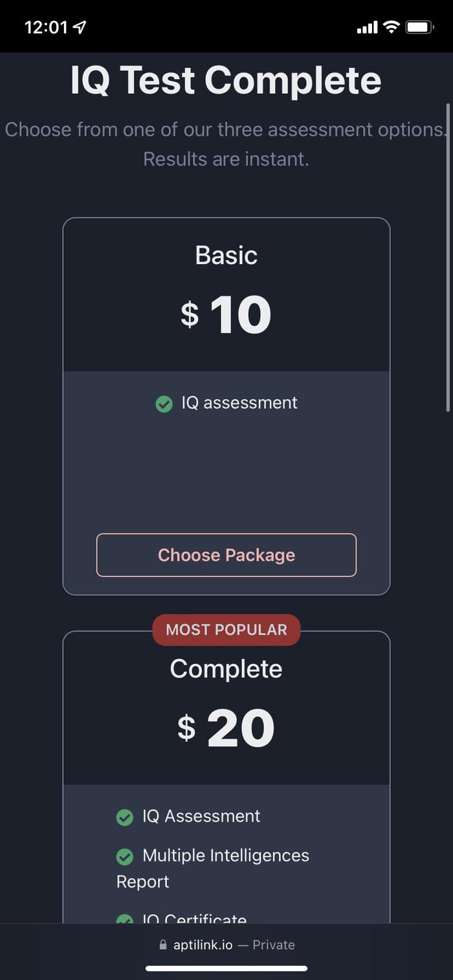The height and width of the screenshot is (980, 453).
Task: Select the Complete plan title
Action: pos(226,669)
